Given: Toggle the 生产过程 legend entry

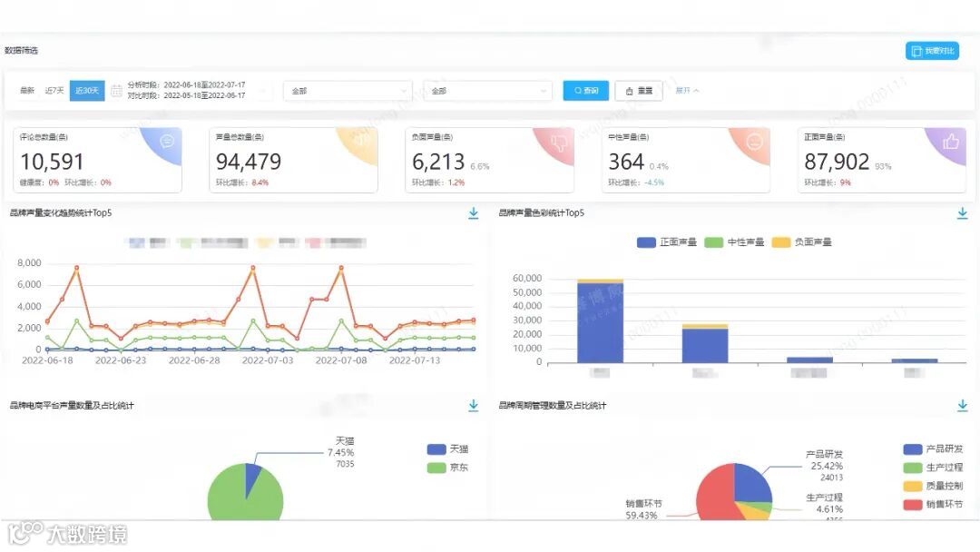Looking at the screenshot, I should (933, 467).
